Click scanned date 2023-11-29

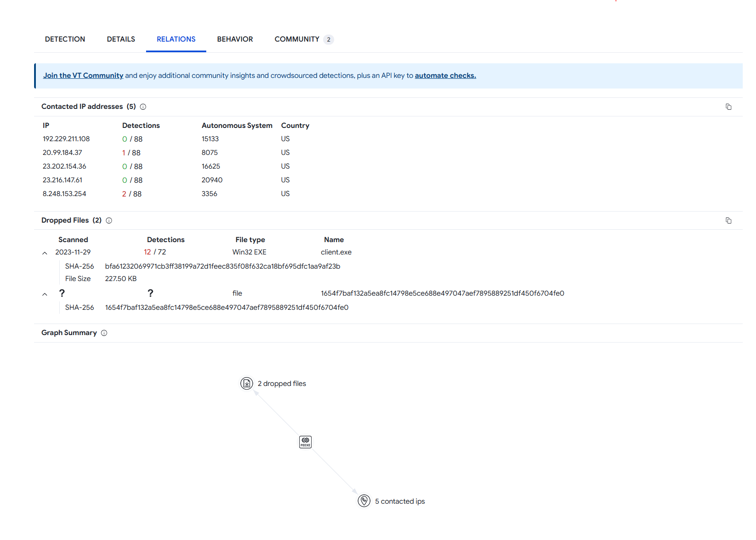click(73, 252)
